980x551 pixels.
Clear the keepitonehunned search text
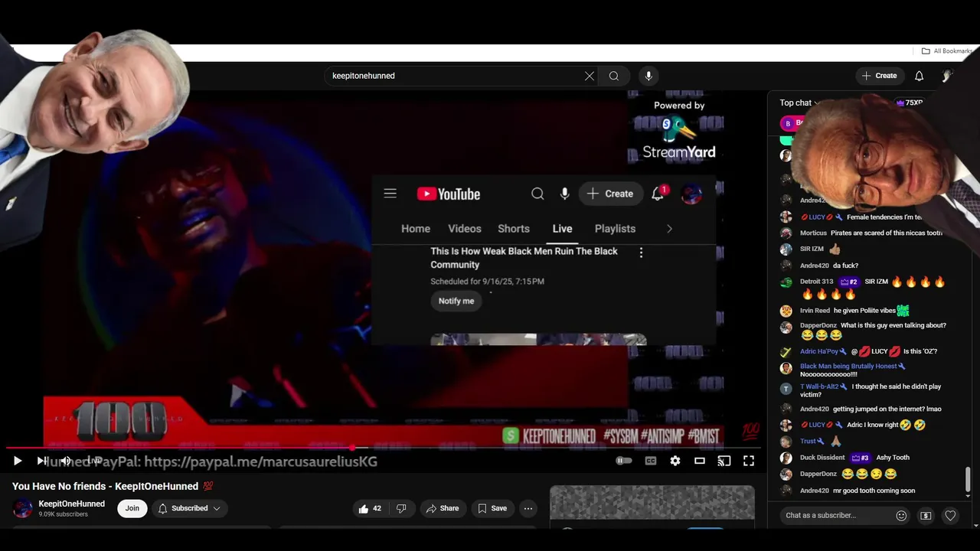(x=589, y=76)
